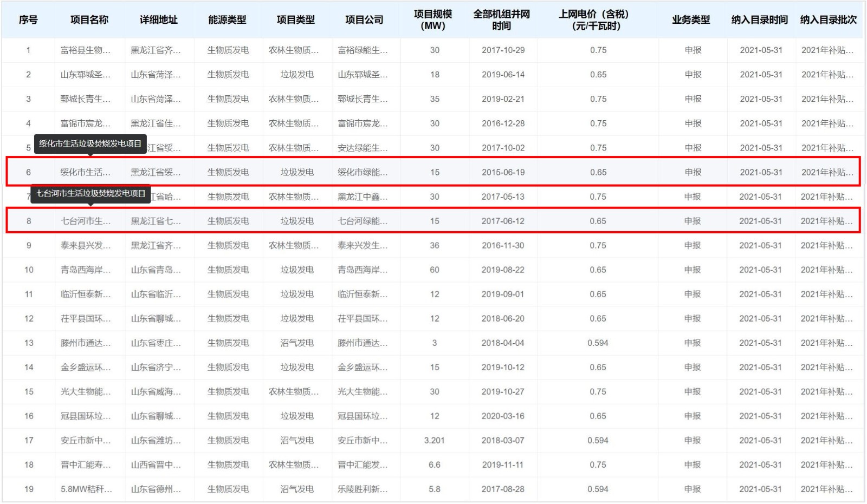
Task: Click company cell 晋中汇能发...
Action: click(363, 464)
